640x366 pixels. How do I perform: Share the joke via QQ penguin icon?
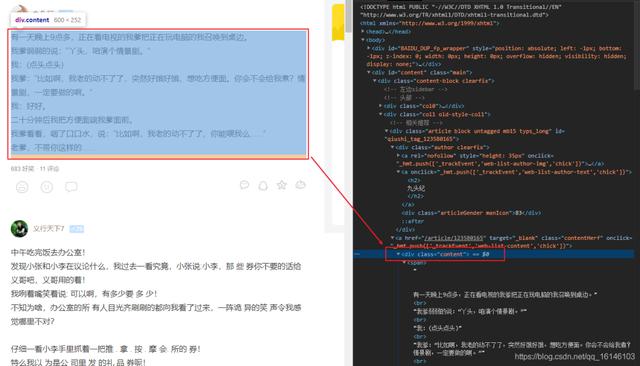click(263, 186)
